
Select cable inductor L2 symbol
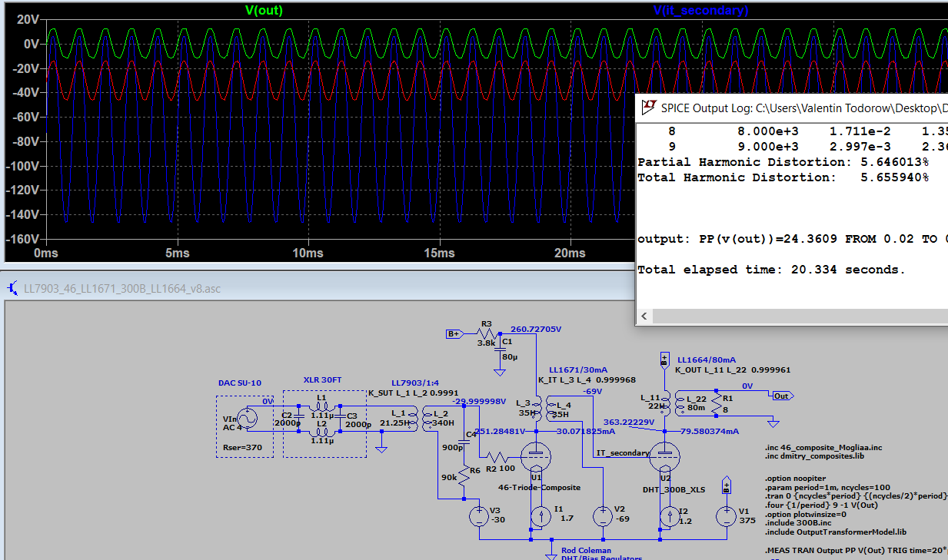[321, 431]
